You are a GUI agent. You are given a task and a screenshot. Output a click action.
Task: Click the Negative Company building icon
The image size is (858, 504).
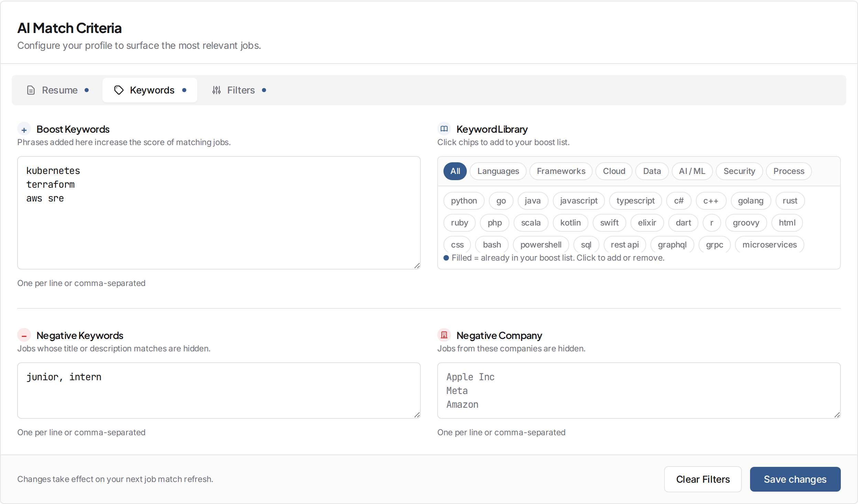(x=444, y=335)
